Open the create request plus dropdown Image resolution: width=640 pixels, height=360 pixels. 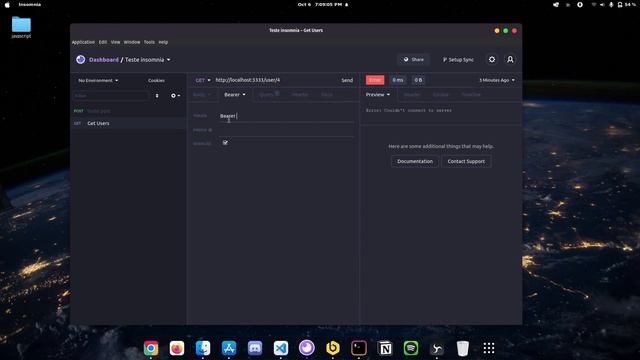click(175, 96)
